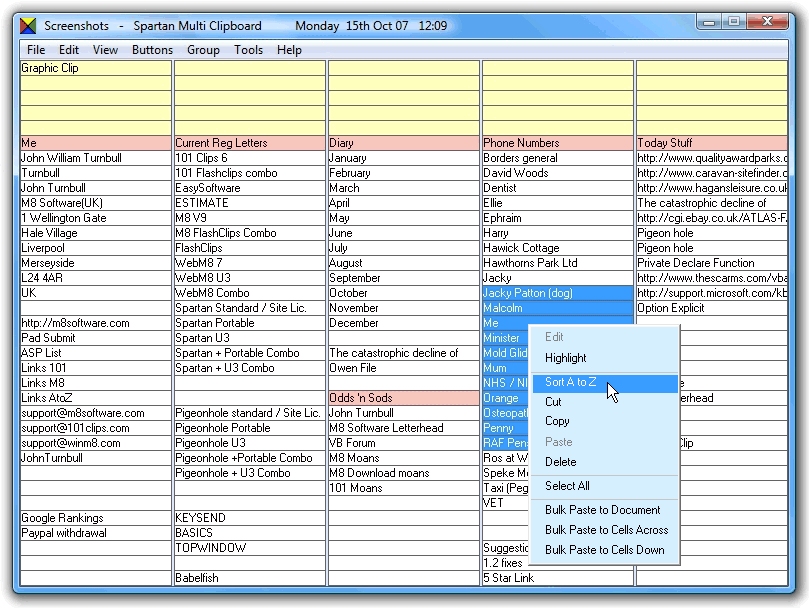Select Copy from the context menu
Screen dimensions: 809x608
coord(605,421)
